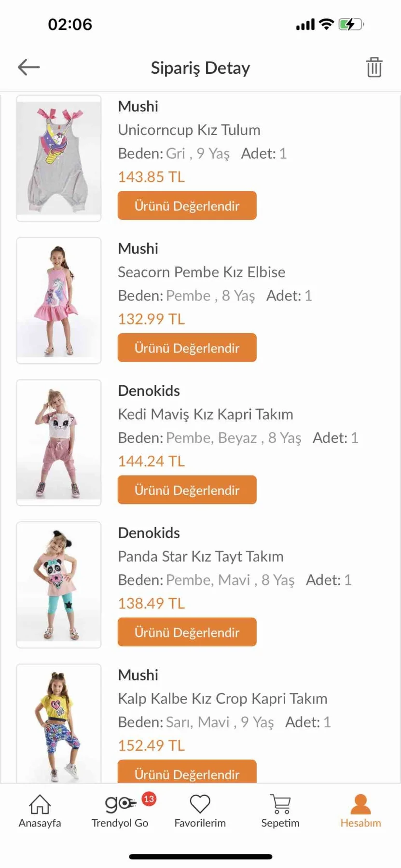Tap the red 13 notification badge
The width and height of the screenshot is (401, 868).
[149, 799]
